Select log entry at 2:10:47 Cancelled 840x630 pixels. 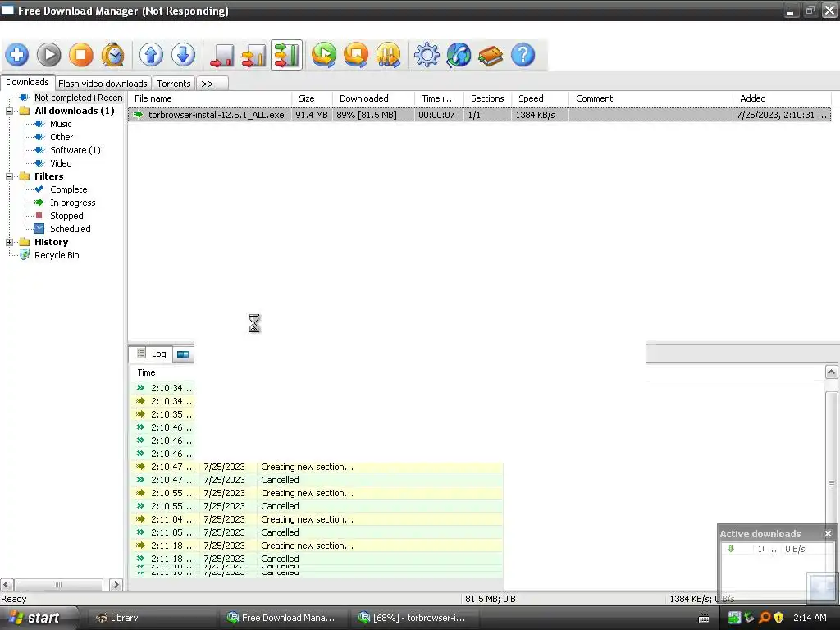(x=317, y=480)
